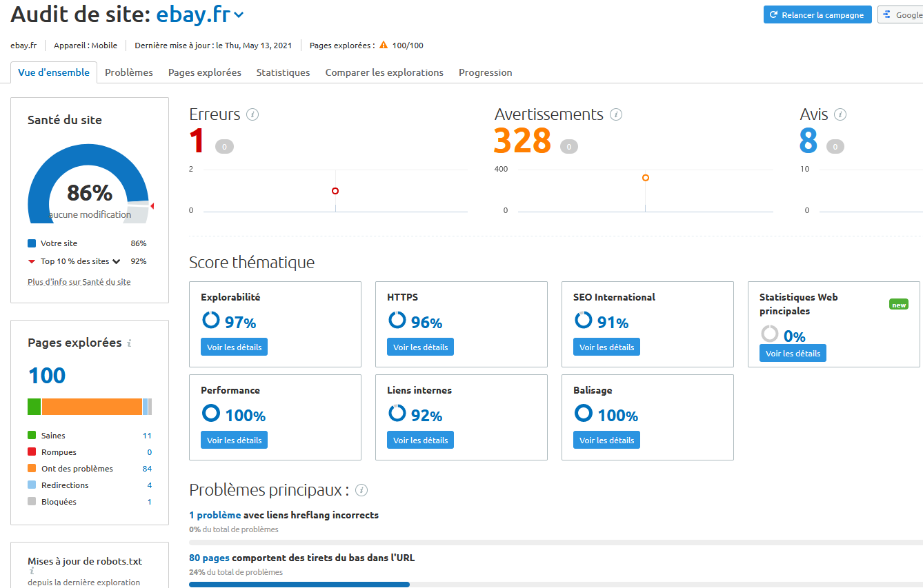The image size is (923, 588).
Task: Click the HTTPS 96% ring icon
Action: click(397, 321)
